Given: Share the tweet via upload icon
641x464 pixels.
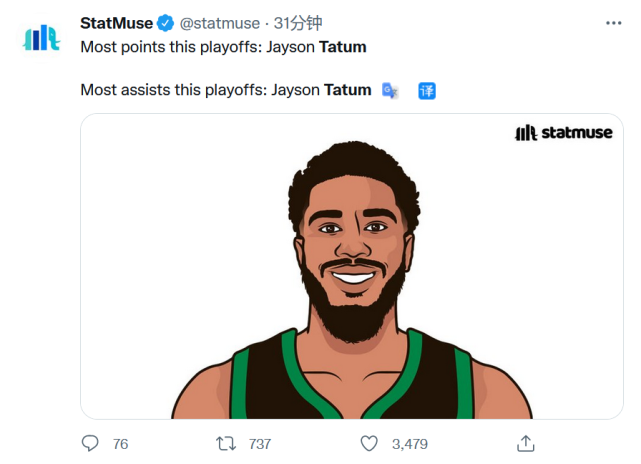Looking at the screenshot, I should (x=525, y=442).
